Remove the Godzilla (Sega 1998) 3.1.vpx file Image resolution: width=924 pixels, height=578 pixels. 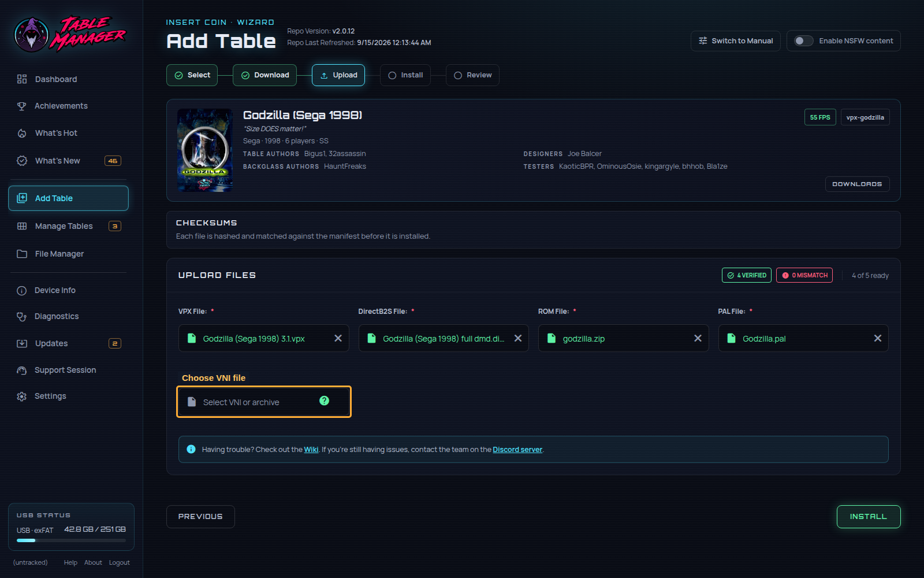pyautogui.click(x=338, y=338)
